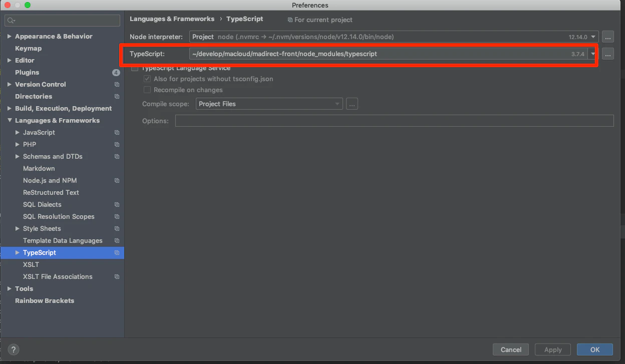Enable the TypeScript Language Service checkbox
The width and height of the screenshot is (625, 364).
point(134,68)
